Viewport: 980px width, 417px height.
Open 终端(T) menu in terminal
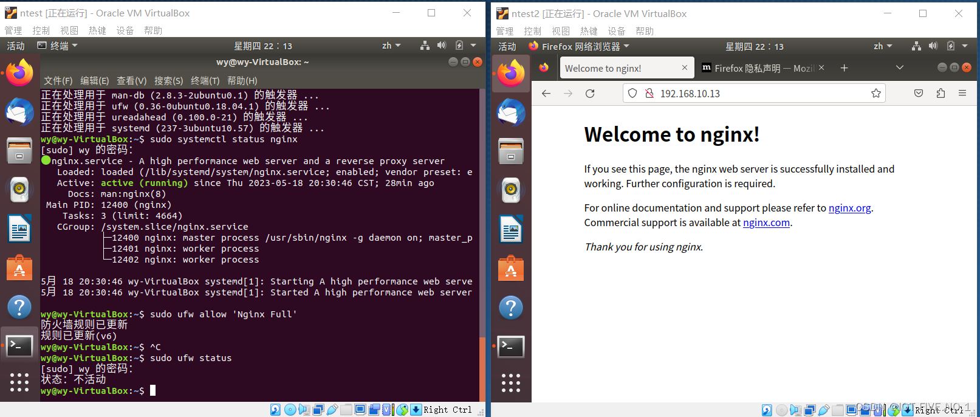point(205,81)
